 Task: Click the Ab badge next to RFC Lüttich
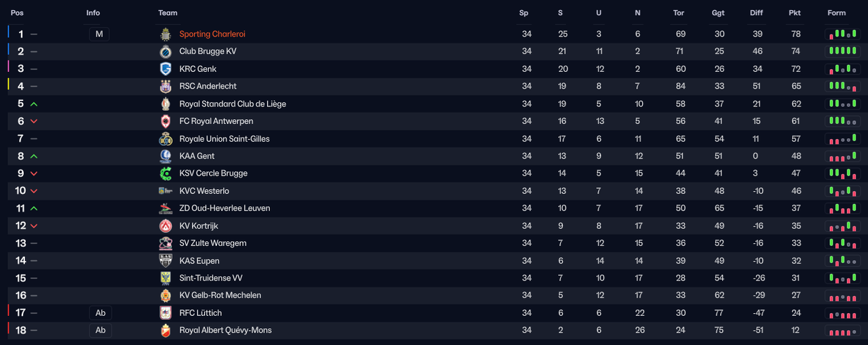click(x=100, y=312)
